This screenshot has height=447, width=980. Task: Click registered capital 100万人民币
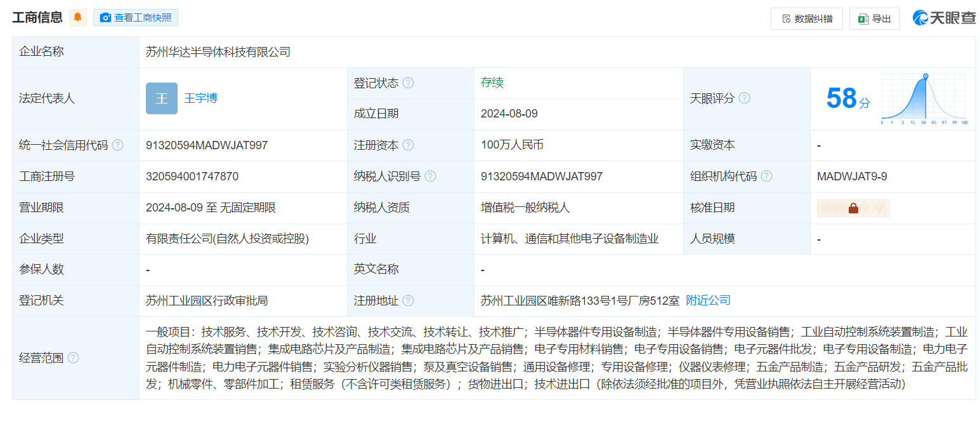click(x=513, y=145)
